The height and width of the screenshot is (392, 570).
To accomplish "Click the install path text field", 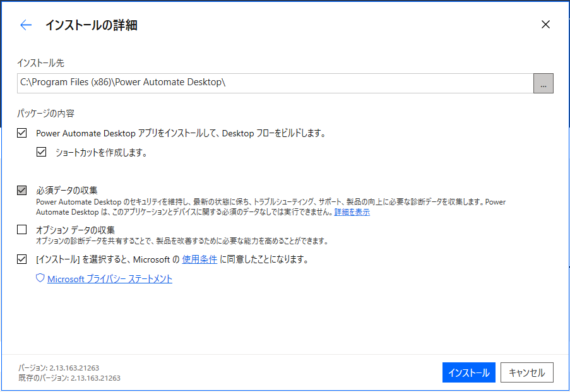I will [275, 83].
